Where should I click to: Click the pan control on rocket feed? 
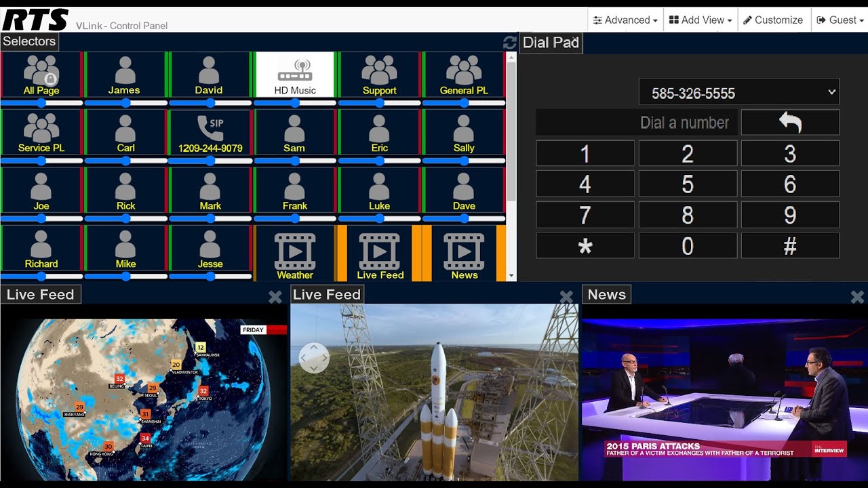[x=314, y=357]
